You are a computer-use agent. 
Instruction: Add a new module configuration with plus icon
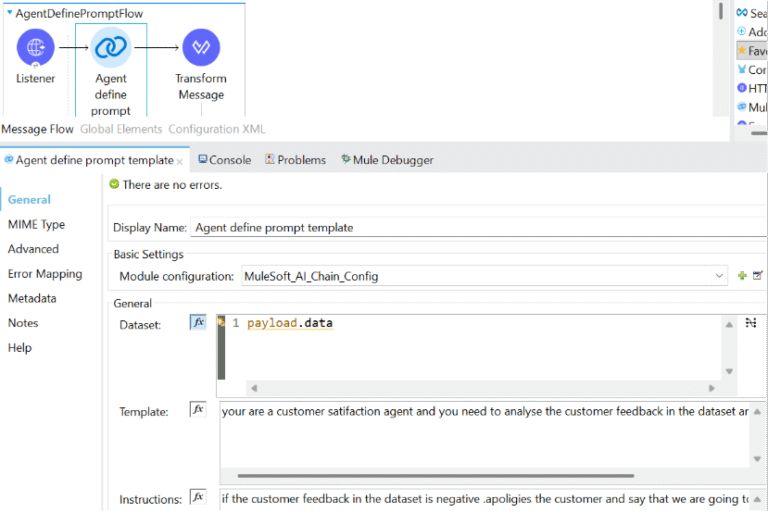(x=742, y=276)
